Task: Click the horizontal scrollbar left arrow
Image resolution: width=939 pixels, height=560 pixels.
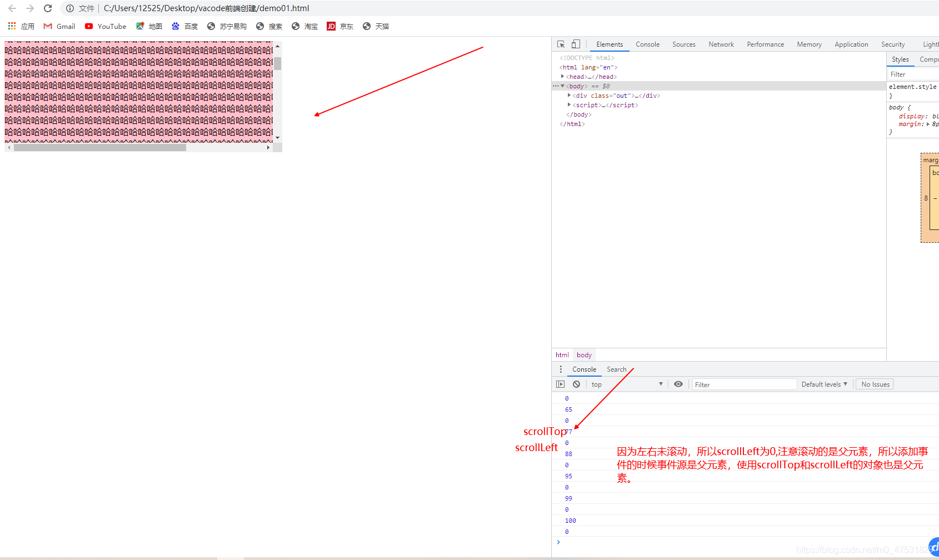Action: click(x=9, y=148)
